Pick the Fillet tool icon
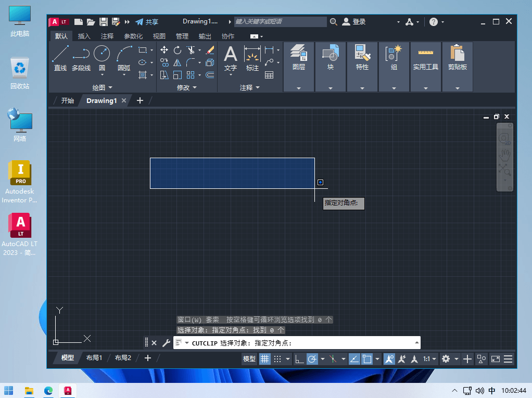Screen dimensions: 532x398 point(191,62)
